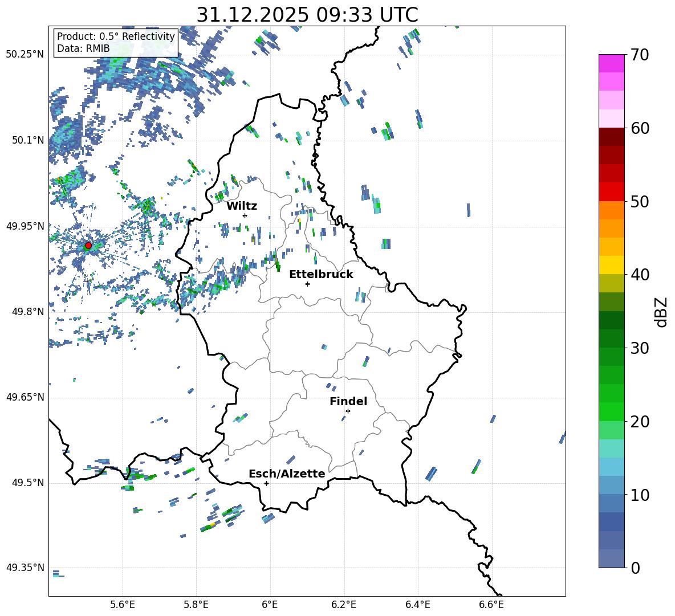Click the 5.8°E longitude label
Viewport: 675px width, 616px height.
196,605
